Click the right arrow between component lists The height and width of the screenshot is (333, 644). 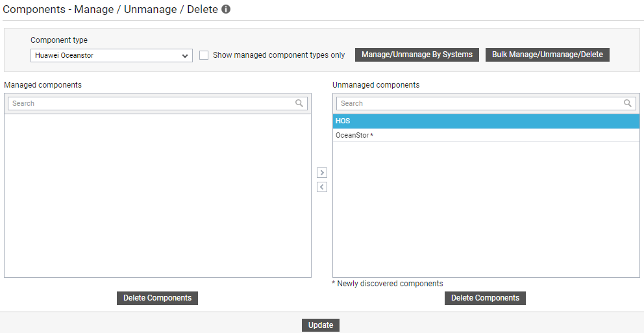(x=322, y=173)
